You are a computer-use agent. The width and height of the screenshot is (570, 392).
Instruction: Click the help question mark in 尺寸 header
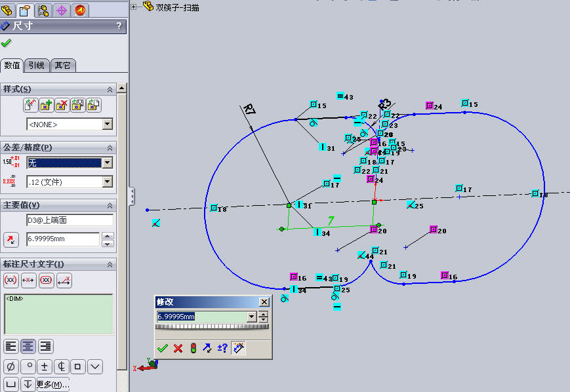(x=119, y=26)
